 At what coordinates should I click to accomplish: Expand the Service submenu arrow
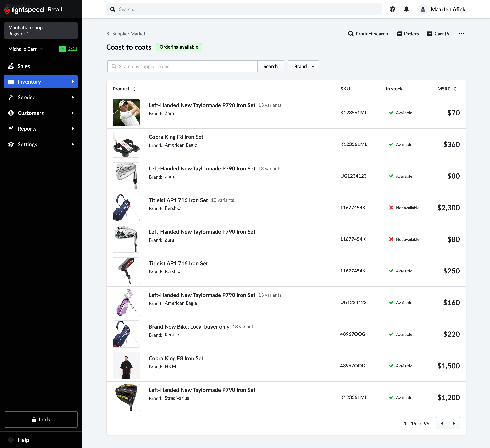pos(73,97)
